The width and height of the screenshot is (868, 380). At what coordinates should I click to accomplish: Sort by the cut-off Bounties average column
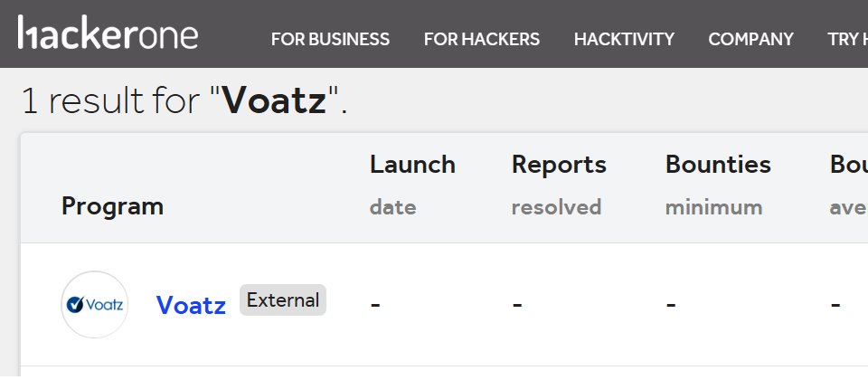tap(849, 185)
